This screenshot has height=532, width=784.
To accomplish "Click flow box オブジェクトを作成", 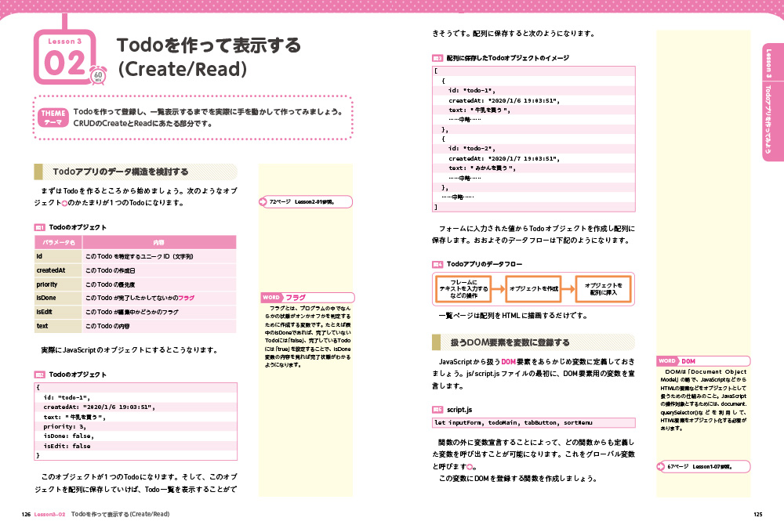I will [x=533, y=289].
